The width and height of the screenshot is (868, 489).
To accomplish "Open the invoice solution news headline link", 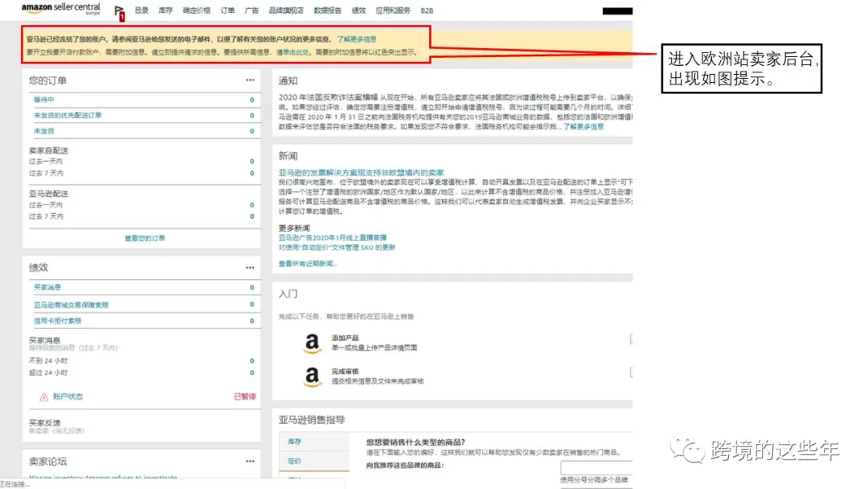I will tap(361, 173).
